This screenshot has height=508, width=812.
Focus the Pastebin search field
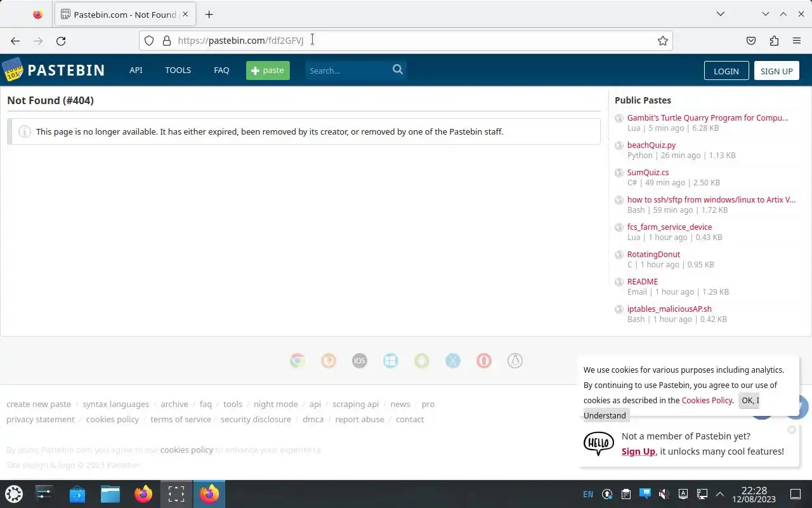(348, 70)
